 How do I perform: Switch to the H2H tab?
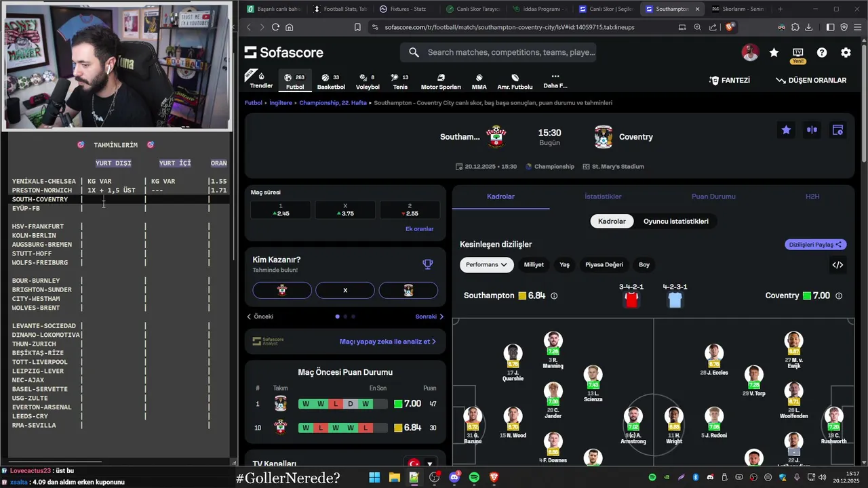click(812, 197)
